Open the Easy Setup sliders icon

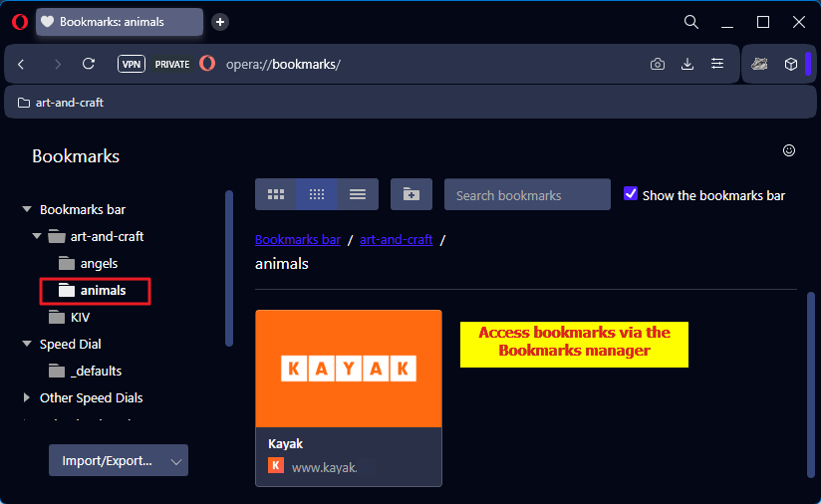[x=717, y=64]
